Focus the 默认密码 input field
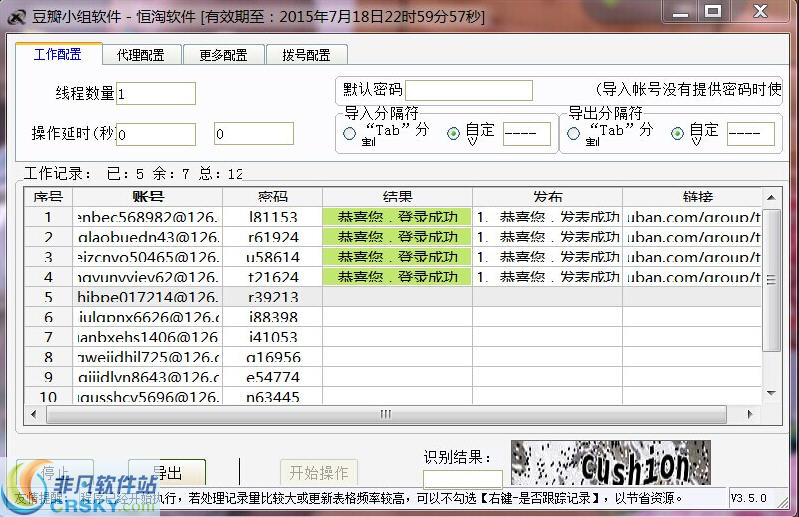The image size is (799, 517). click(x=469, y=91)
